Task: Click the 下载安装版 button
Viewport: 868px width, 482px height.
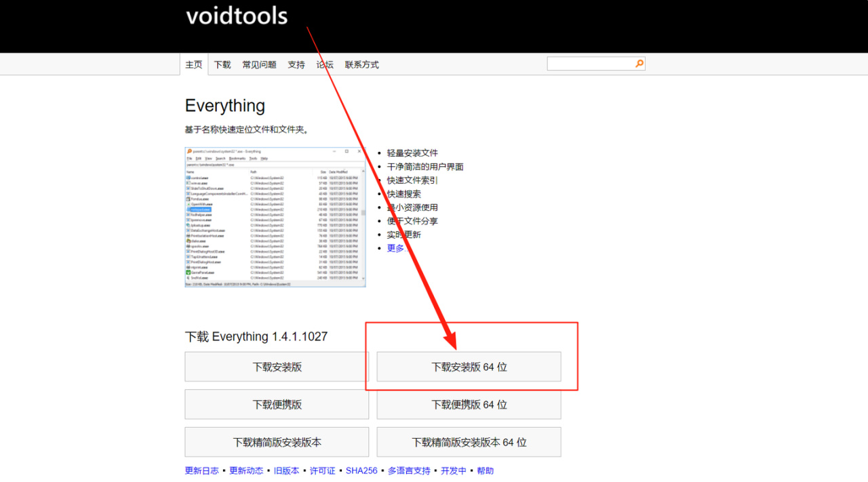Action: 277,367
